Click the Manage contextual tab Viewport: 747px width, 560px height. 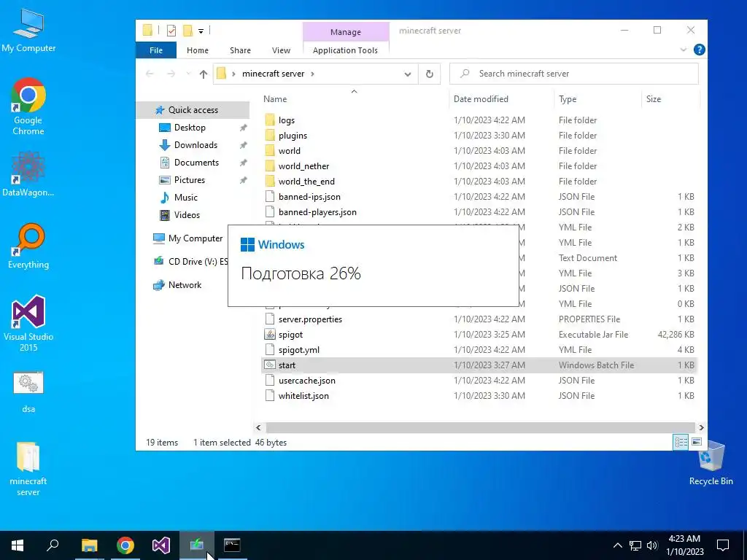(346, 32)
